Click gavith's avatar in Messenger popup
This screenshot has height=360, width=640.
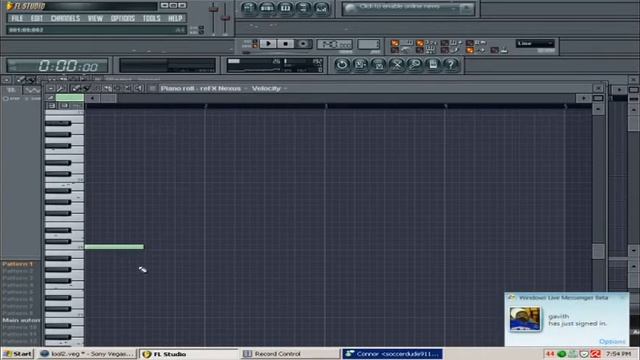coord(525,319)
